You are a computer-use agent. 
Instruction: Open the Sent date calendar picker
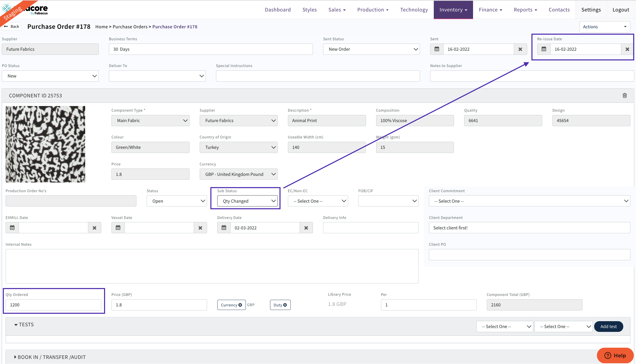437,49
